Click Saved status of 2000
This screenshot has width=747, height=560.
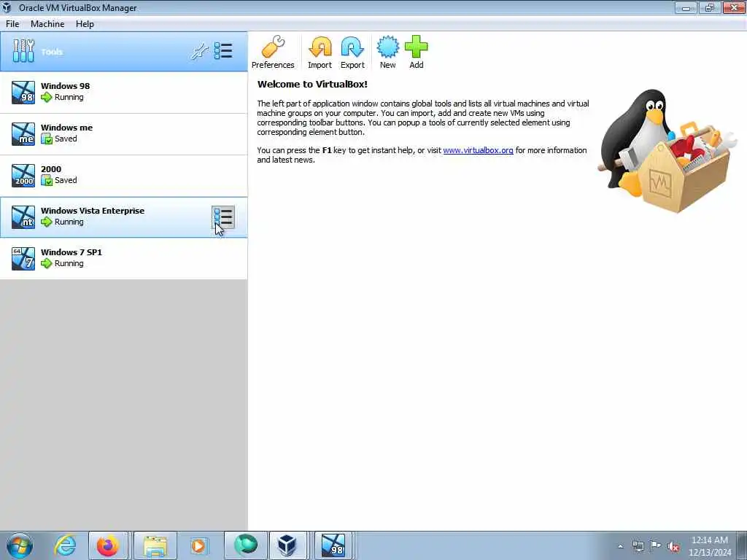coord(66,181)
